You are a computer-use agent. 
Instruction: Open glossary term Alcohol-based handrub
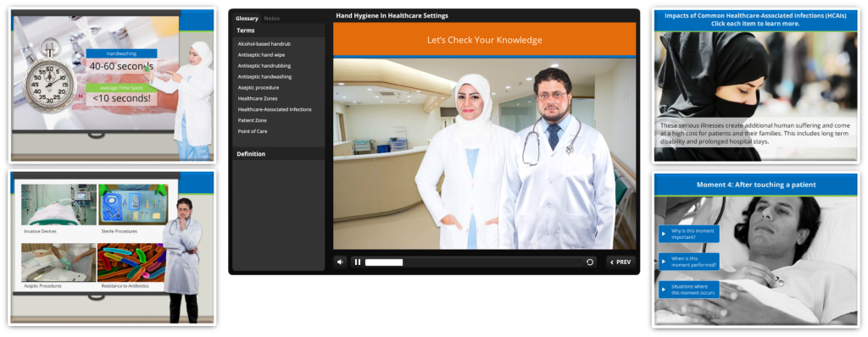264,44
